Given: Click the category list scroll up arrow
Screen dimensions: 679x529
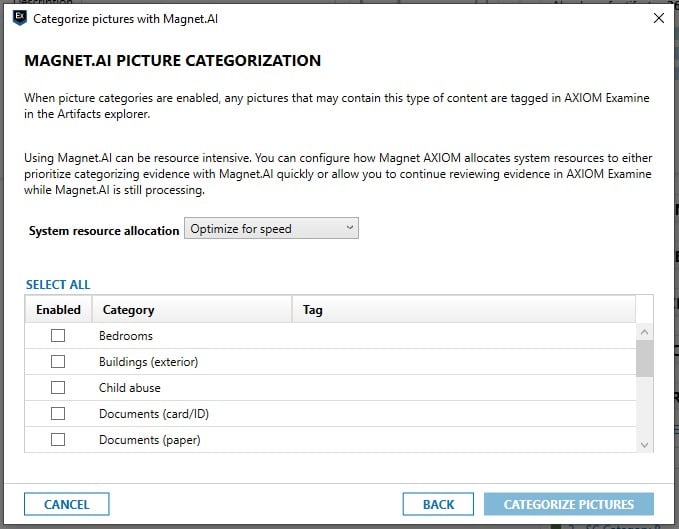Looking at the screenshot, I should tap(644, 332).
